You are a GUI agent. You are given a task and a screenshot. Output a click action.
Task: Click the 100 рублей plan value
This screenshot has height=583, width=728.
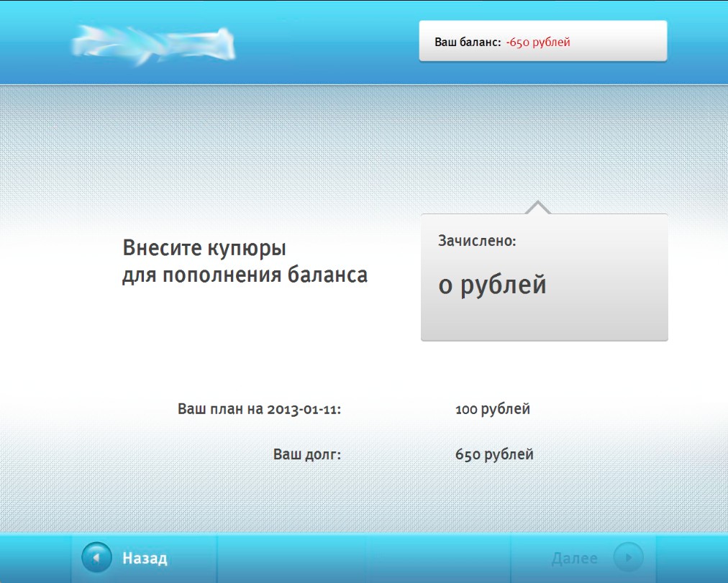[493, 409]
